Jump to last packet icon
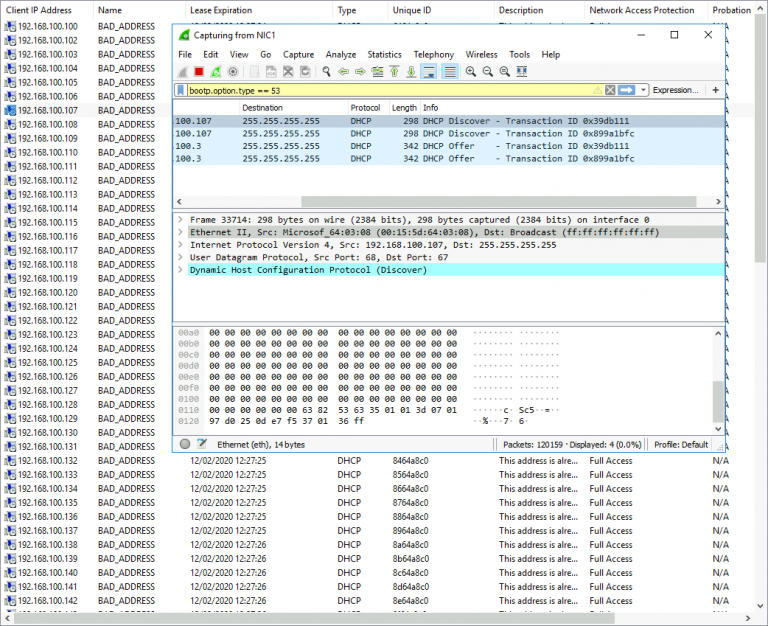The width and height of the screenshot is (768, 626). (x=411, y=72)
